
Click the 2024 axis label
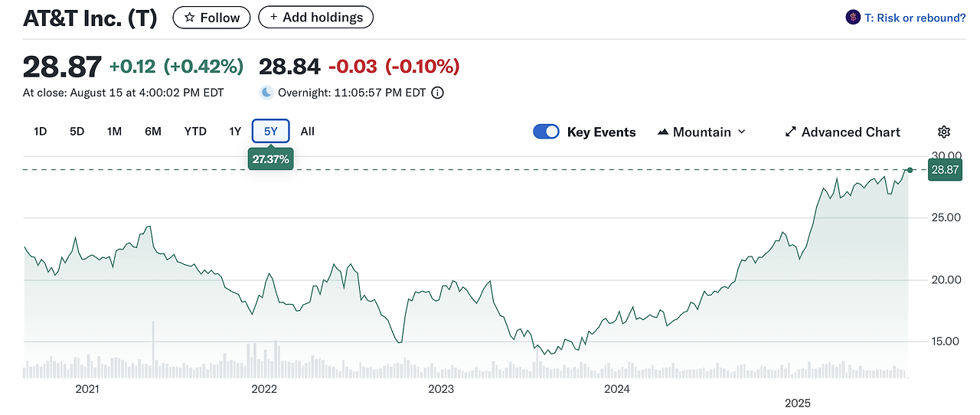tap(617, 389)
